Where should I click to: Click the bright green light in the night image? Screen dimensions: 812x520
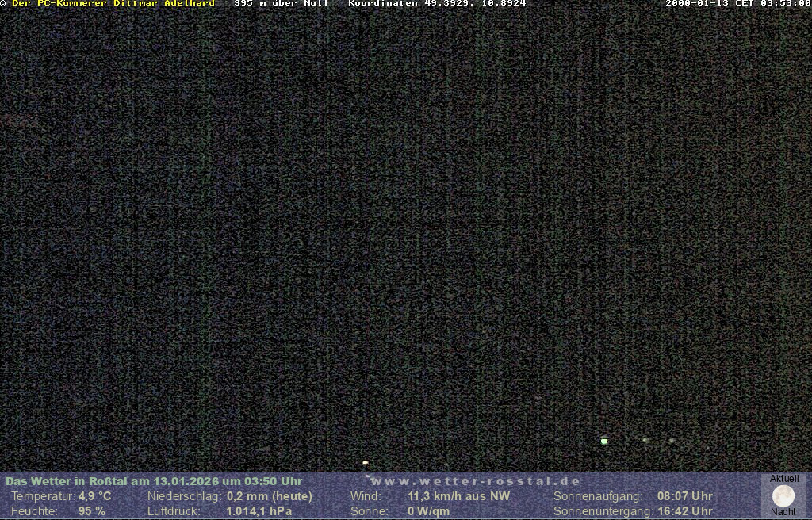point(604,441)
